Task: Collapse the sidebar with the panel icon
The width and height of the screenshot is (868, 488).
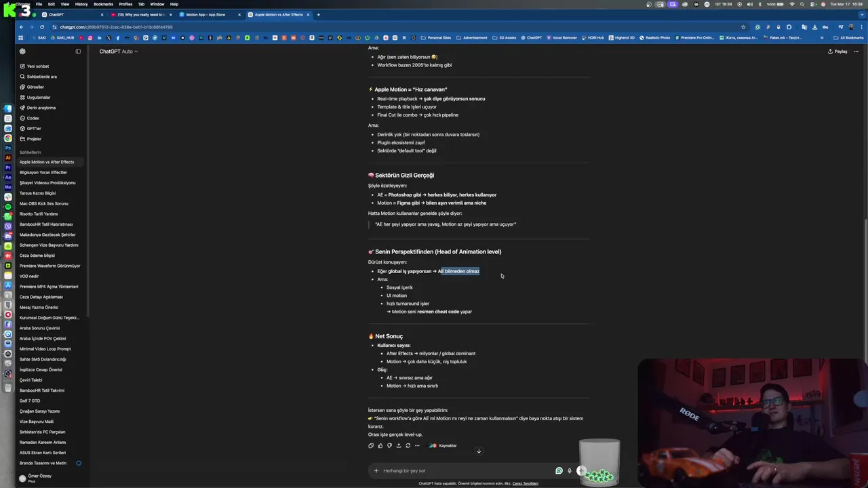Action: point(78,52)
